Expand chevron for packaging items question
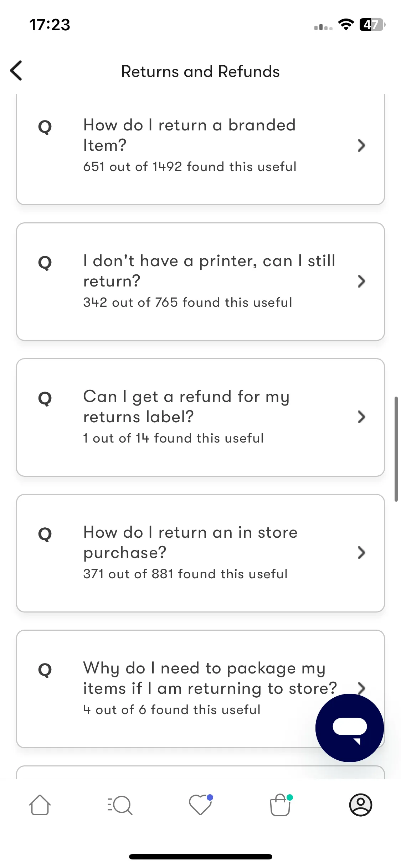This screenshot has width=401, height=868. coord(361,688)
